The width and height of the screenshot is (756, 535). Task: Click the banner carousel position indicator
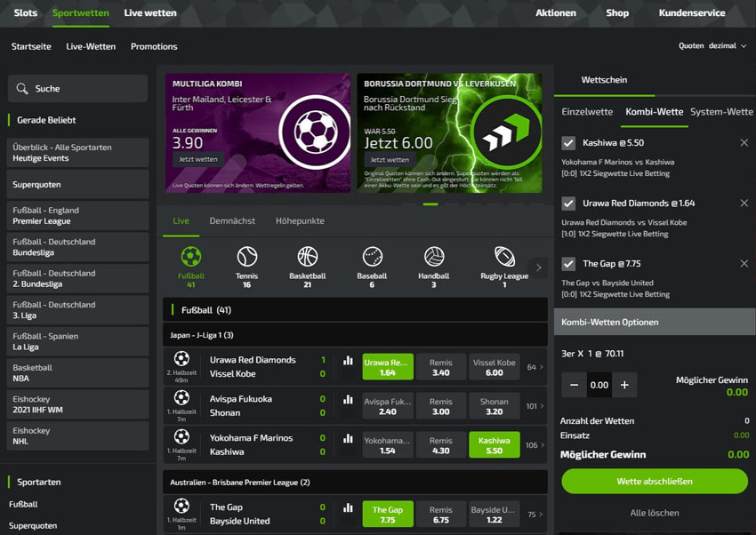[430, 204]
